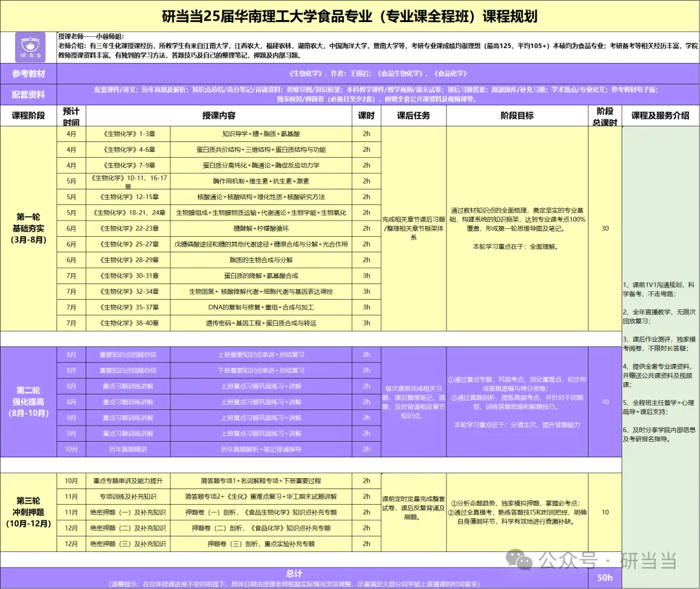This screenshot has width=700, height=589.
Task: Click the 《生物化学》12-15章 cell
Action: point(128,197)
